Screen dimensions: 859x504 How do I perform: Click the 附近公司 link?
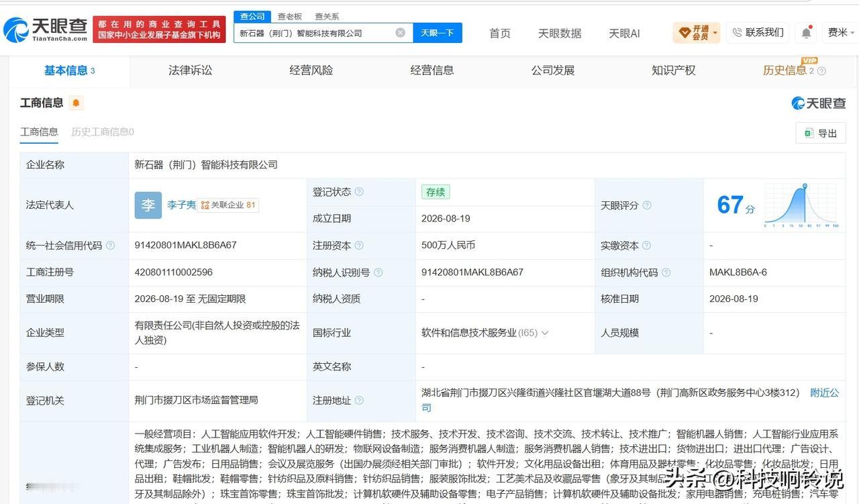pyautogui.click(x=825, y=393)
